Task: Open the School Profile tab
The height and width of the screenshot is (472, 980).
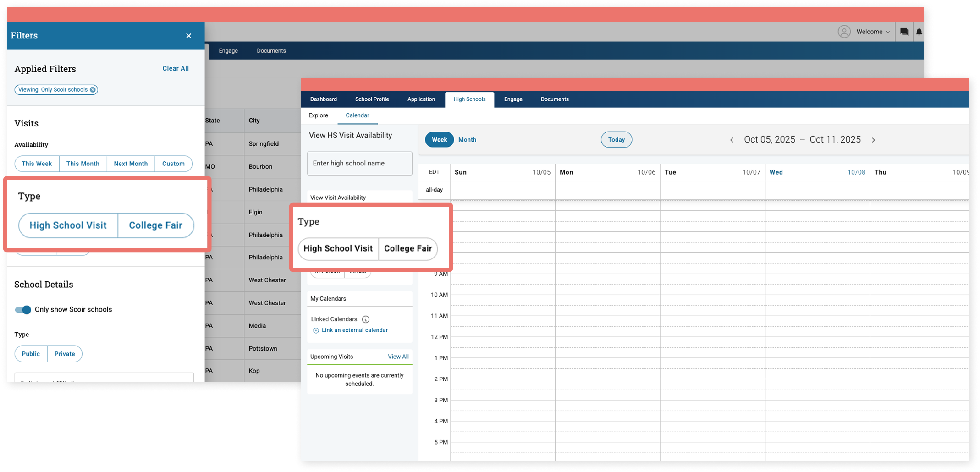Action: point(372,99)
